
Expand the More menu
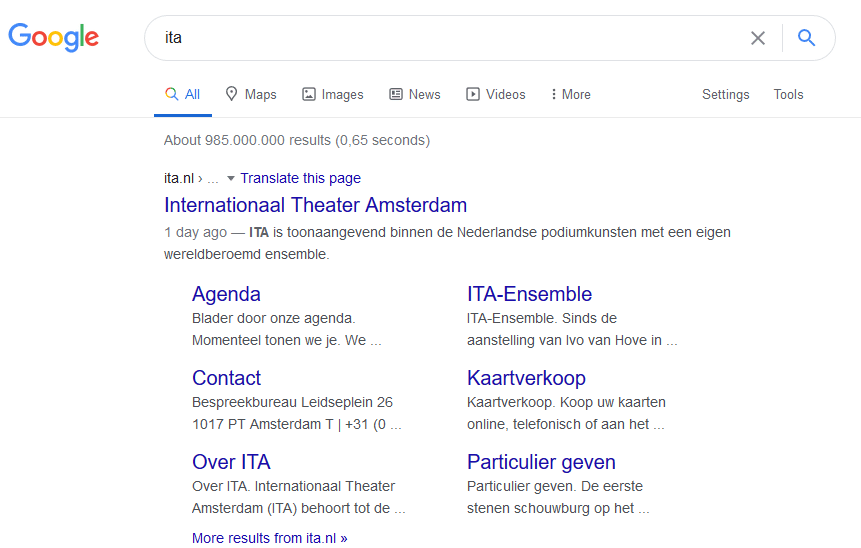pyautogui.click(x=571, y=94)
